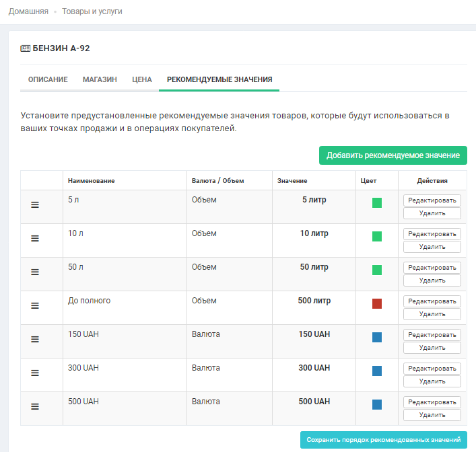This screenshot has height=452, width=476.
Task: Click the news icon beside БЕНЗИН А-92
Action: click(25, 48)
